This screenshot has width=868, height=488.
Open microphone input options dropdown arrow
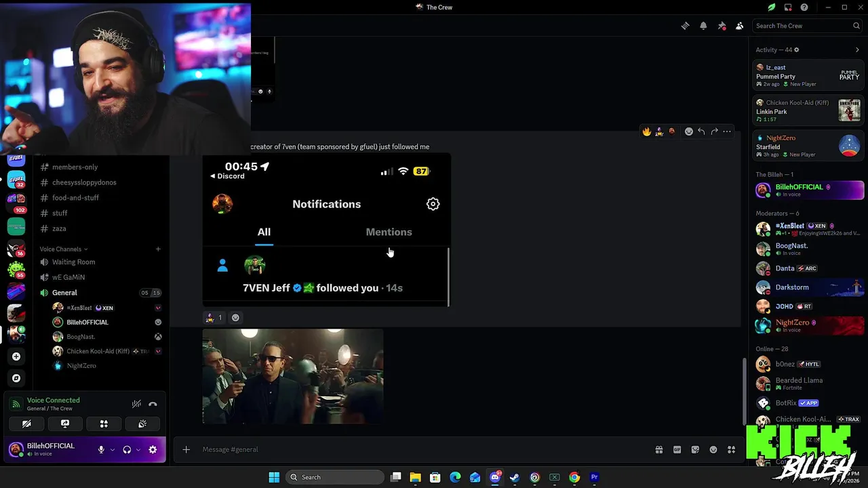tap(112, 449)
